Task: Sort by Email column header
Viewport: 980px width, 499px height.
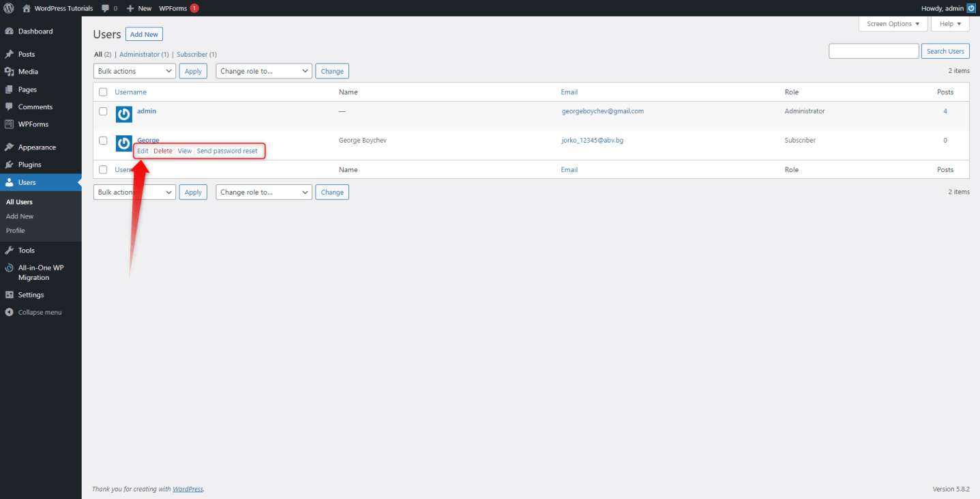Action: point(569,92)
